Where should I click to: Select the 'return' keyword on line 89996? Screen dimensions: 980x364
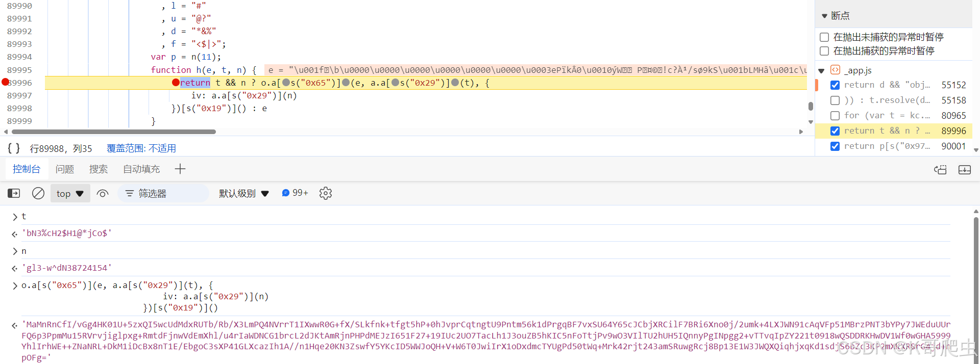coord(195,83)
